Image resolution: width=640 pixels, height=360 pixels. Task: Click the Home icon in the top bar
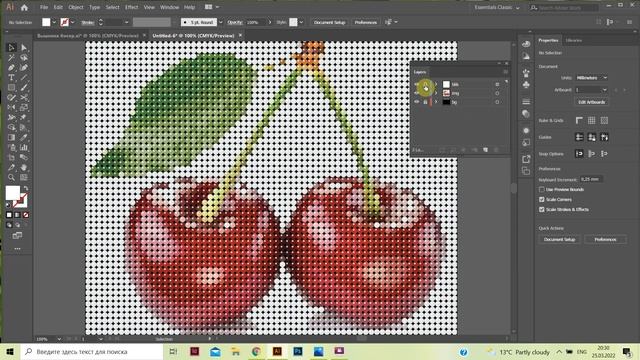click(x=24, y=7)
